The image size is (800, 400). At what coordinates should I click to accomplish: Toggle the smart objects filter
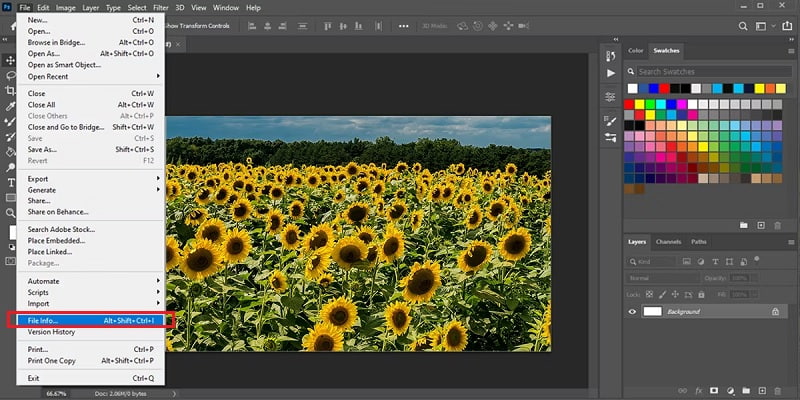(743, 262)
